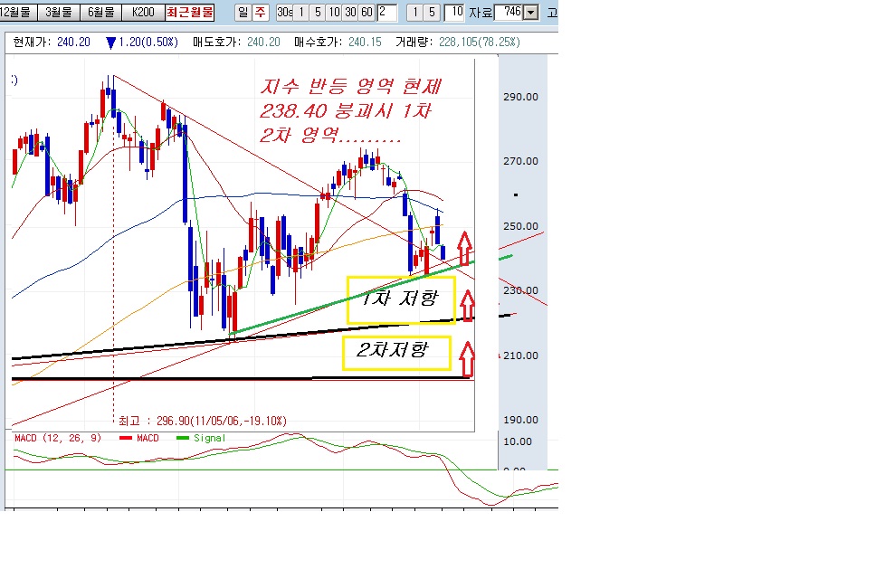The image size is (895, 588).
Task: Click the green Signal legend swatch
Action: [x=184, y=439]
